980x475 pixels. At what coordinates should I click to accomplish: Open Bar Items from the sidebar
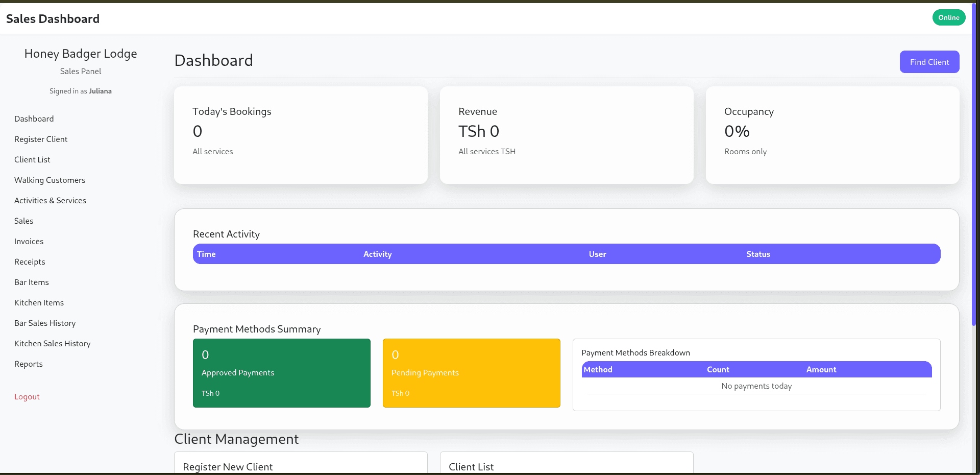[x=32, y=282]
